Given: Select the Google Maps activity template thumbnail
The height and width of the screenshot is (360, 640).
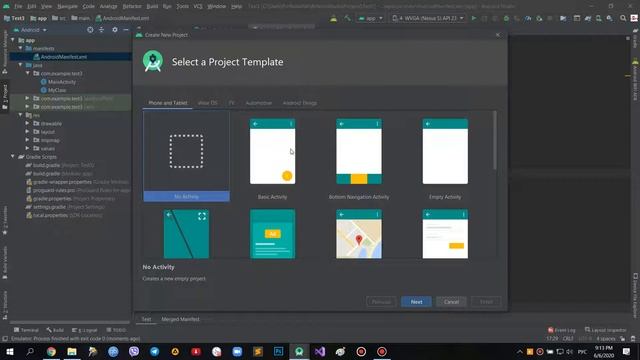Looking at the screenshot, I should (x=359, y=234).
